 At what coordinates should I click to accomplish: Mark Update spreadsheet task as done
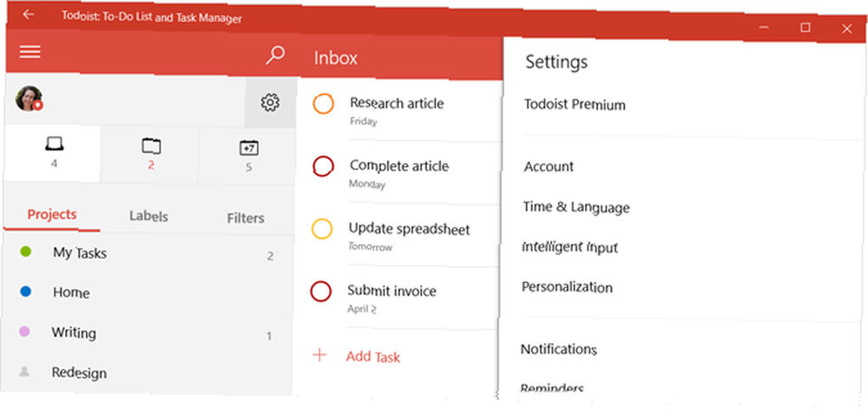coord(322,229)
